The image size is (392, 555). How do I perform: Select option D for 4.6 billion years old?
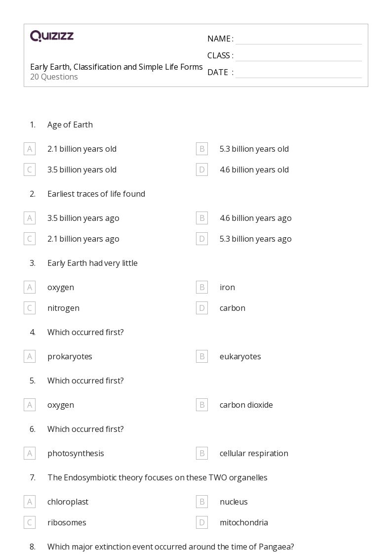pos(202,170)
